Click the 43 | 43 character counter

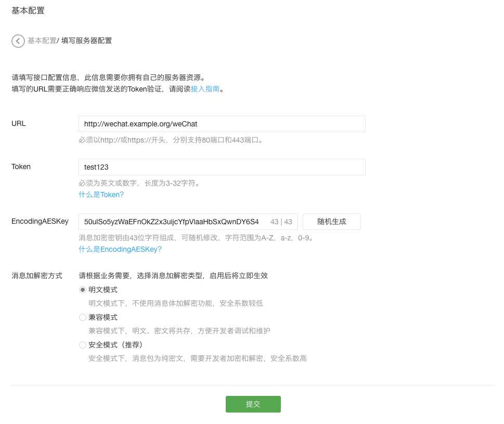[281, 222]
